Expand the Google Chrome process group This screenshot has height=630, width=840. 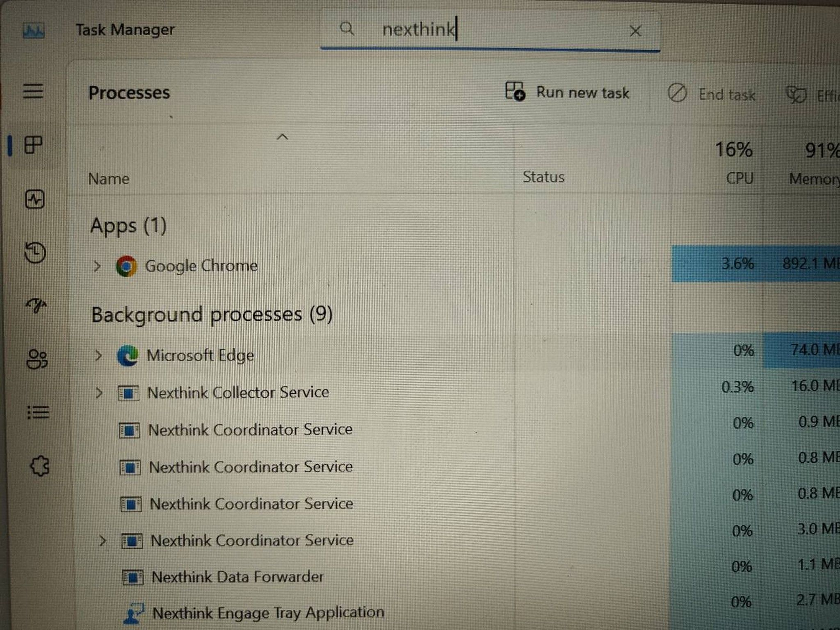(x=97, y=267)
